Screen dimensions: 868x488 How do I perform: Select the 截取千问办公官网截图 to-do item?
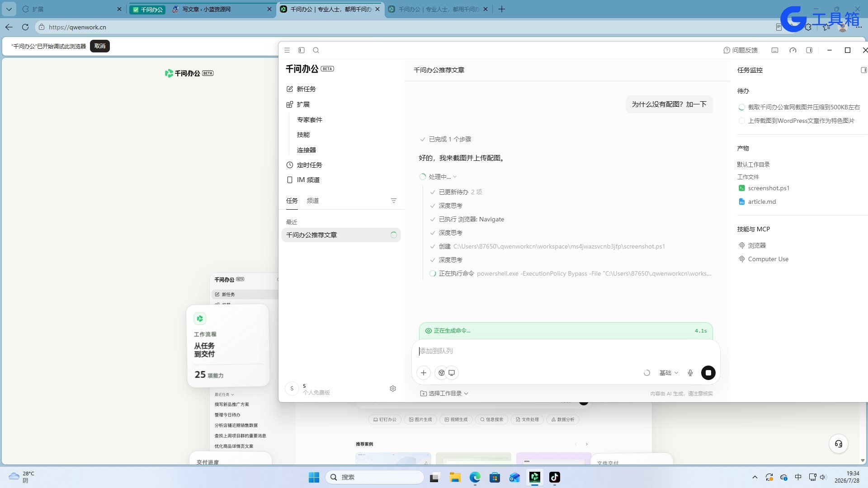click(x=799, y=107)
